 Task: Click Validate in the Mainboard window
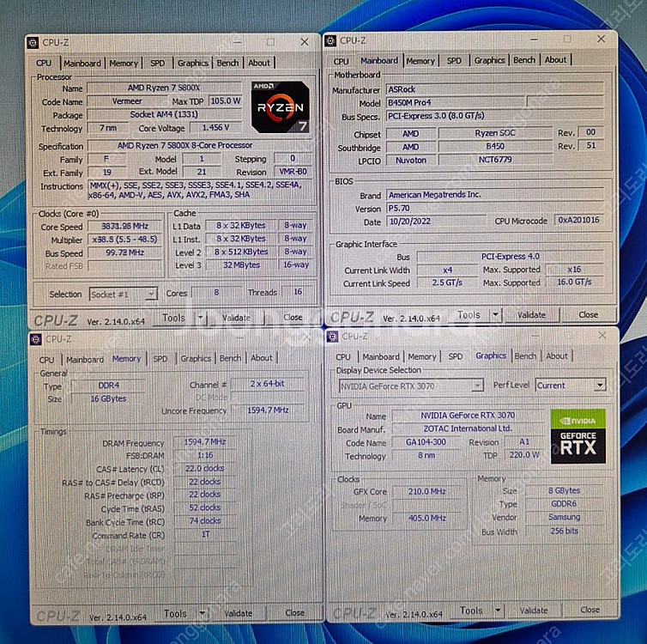[531, 315]
